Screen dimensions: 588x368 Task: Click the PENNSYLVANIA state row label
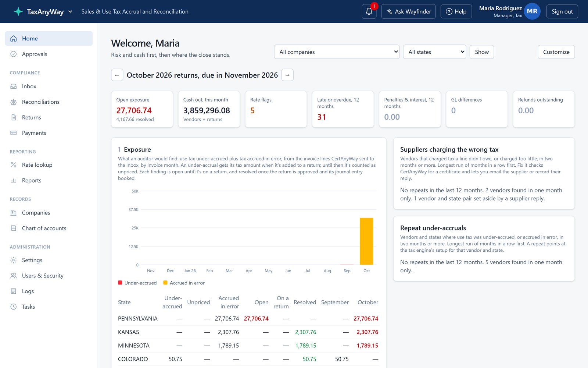[x=138, y=319]
